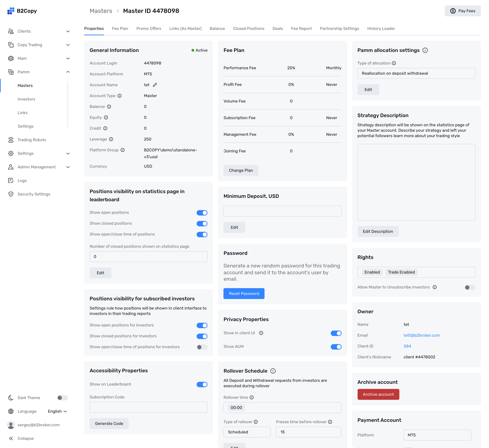Click the info icon beside Credit
The height and width of the screenshot is (448, 489).
105,128
